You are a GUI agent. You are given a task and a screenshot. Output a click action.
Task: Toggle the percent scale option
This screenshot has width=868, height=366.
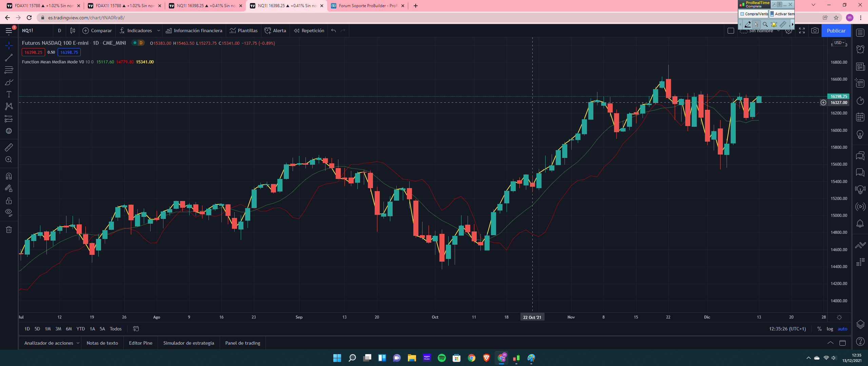pyautogui.click(x=820, y=329)
